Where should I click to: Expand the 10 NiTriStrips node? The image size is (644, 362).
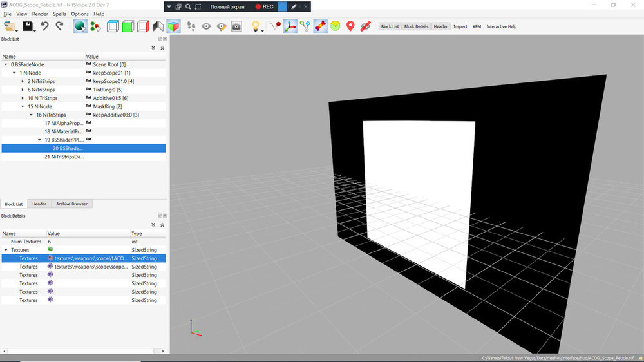(x=23, y=98)
